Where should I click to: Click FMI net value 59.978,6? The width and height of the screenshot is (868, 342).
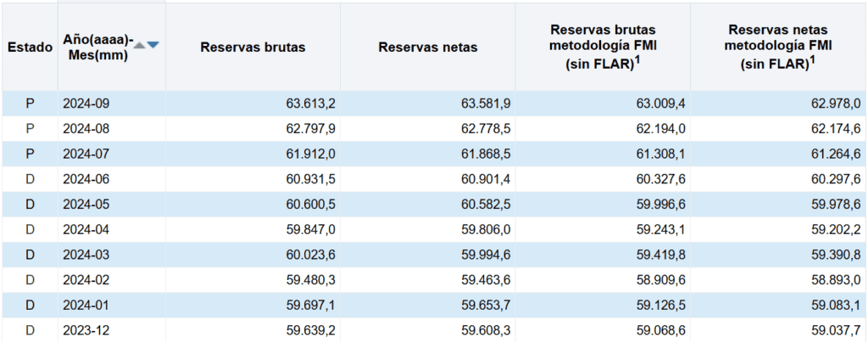(837, 205)
